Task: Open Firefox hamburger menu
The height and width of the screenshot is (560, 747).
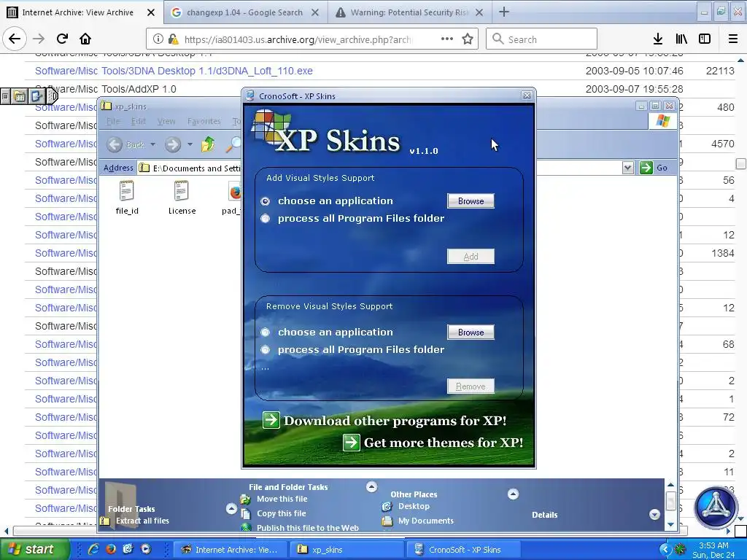Action: tap(733, 39)
